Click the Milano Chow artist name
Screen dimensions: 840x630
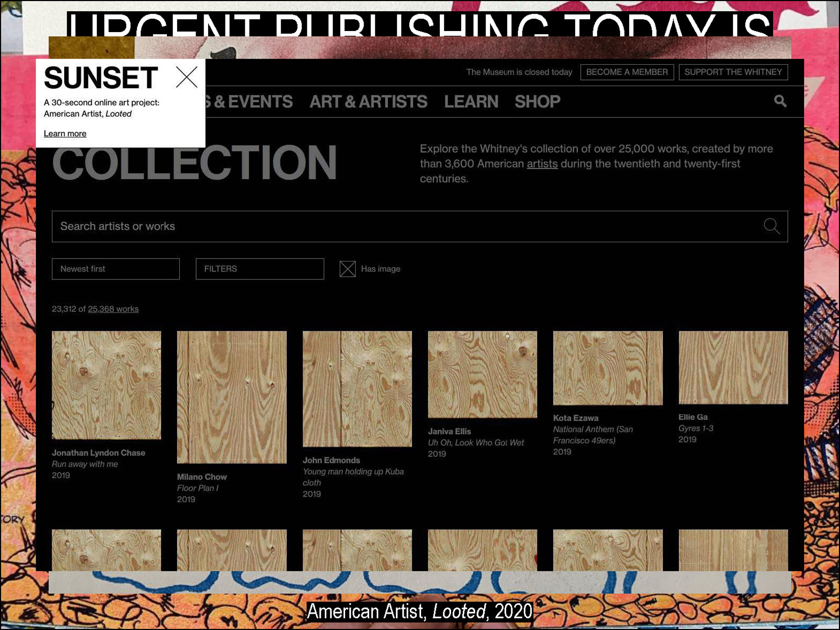[202, 477]
